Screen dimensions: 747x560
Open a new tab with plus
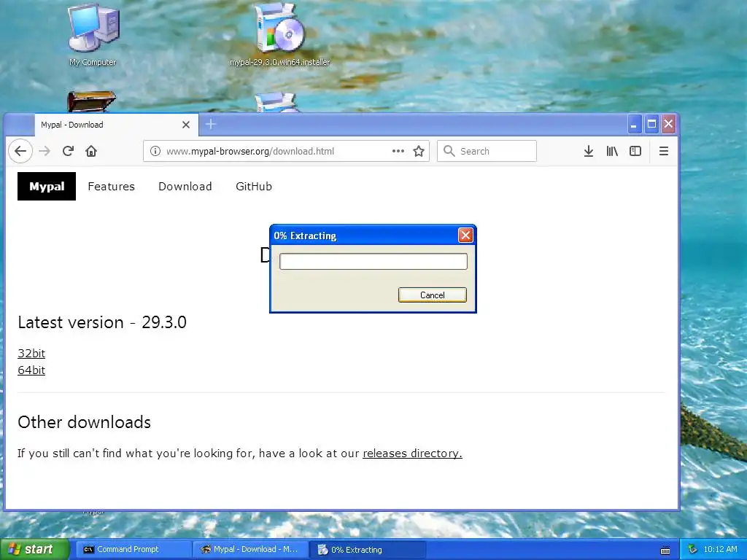coord(211,124)
